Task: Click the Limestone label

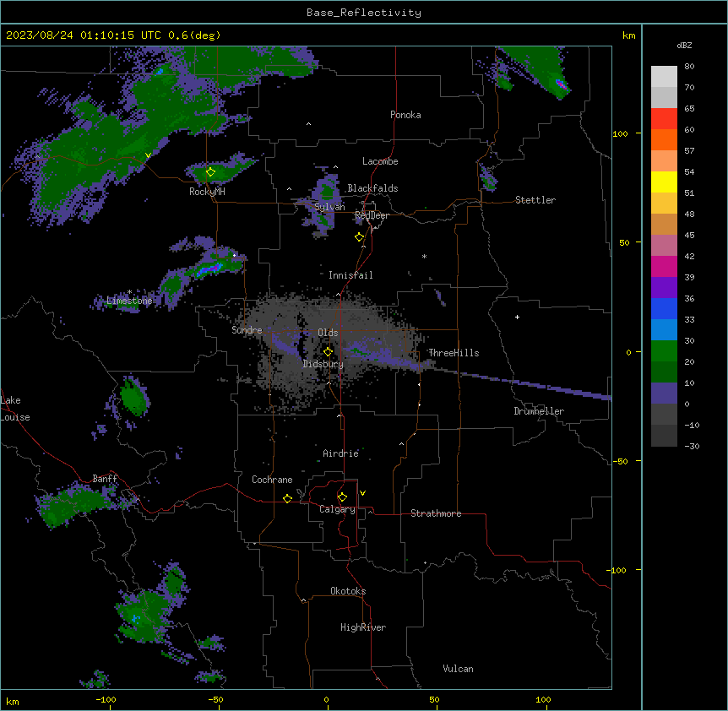Action: pyautogui.click(x=129, y=301)
